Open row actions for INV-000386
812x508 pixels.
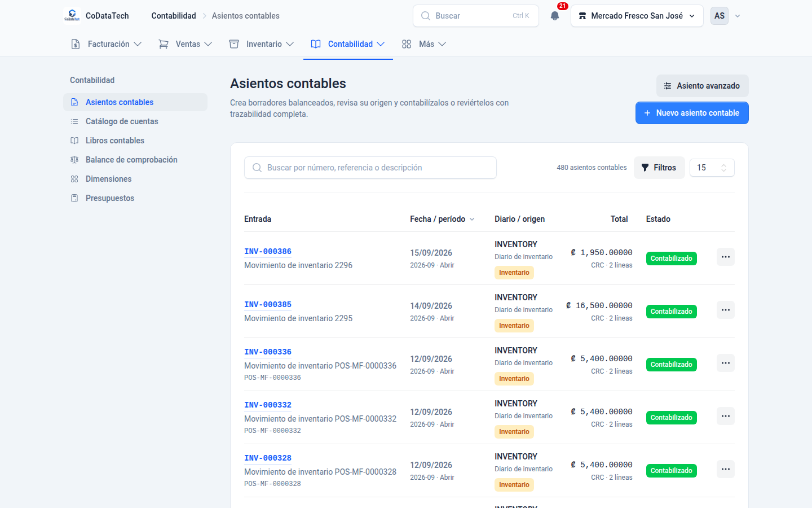[726, 257]
